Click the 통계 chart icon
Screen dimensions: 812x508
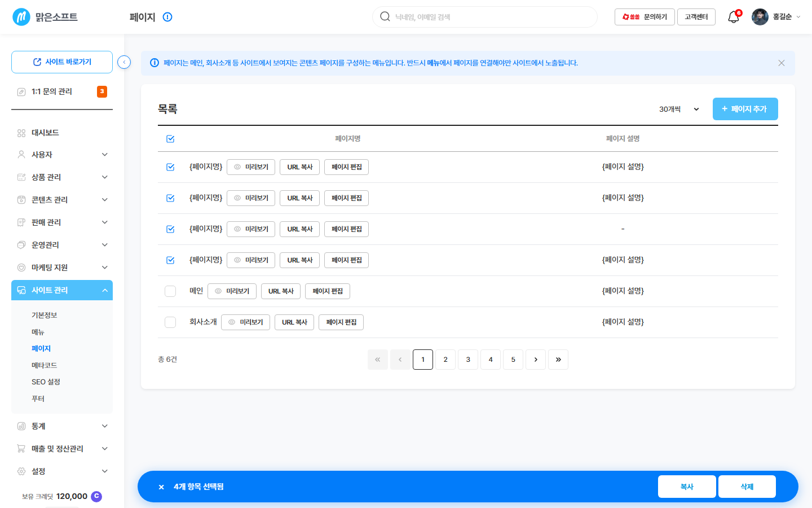pos(21,426)
